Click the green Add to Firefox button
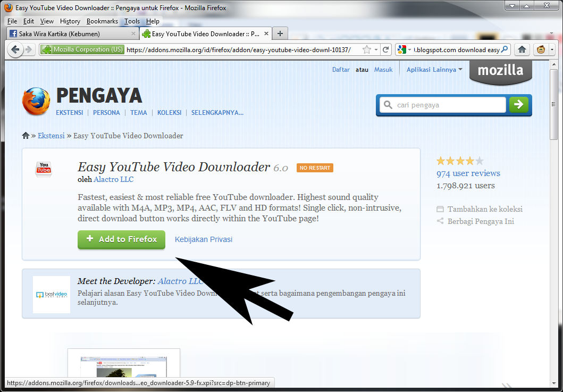The width and height of the screenshot is (563, 392). 121,239
